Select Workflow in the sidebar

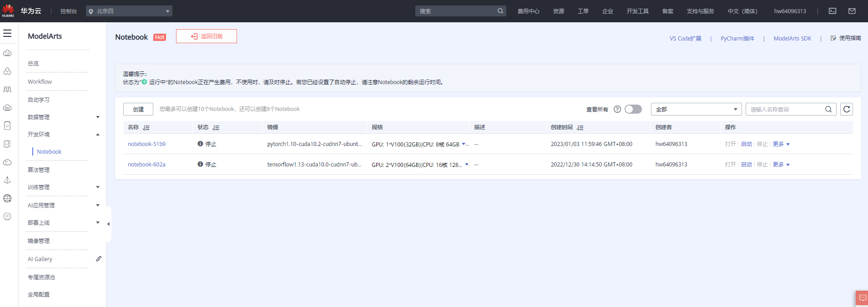40,82
